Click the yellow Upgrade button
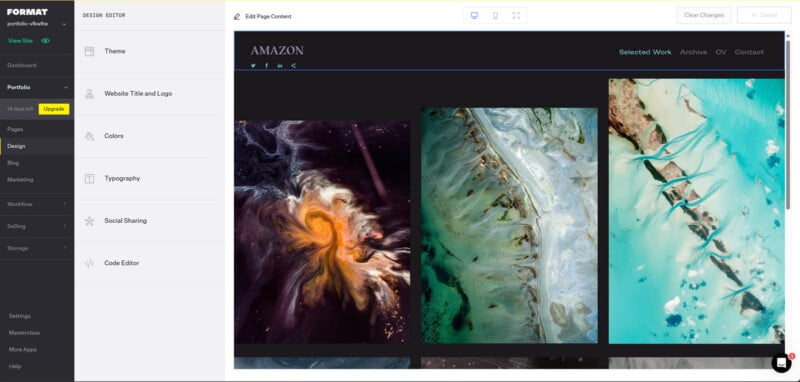 (x=54, y=109)
